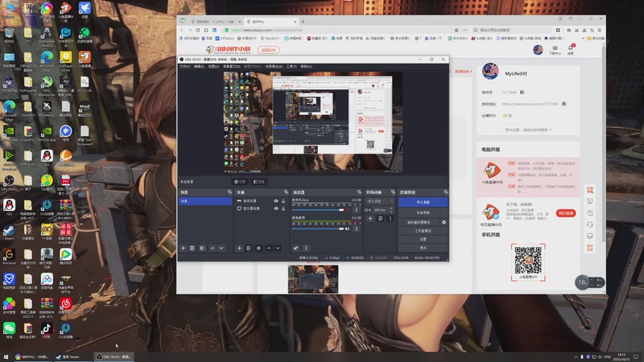The image size is (644, 362).
Task: Open the File menu in OBS
Action: pyautogui.click(x=184, y=67)
